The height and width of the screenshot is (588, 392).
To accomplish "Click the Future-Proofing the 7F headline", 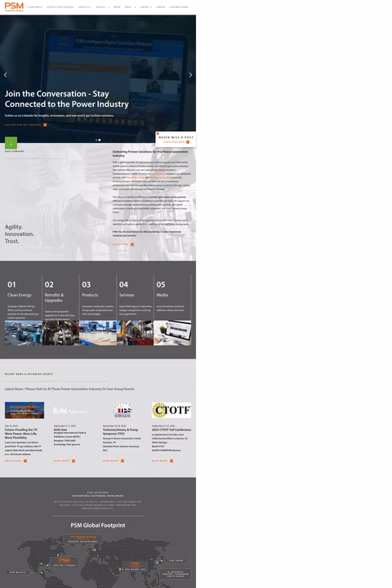I will [x=21, y=434].
